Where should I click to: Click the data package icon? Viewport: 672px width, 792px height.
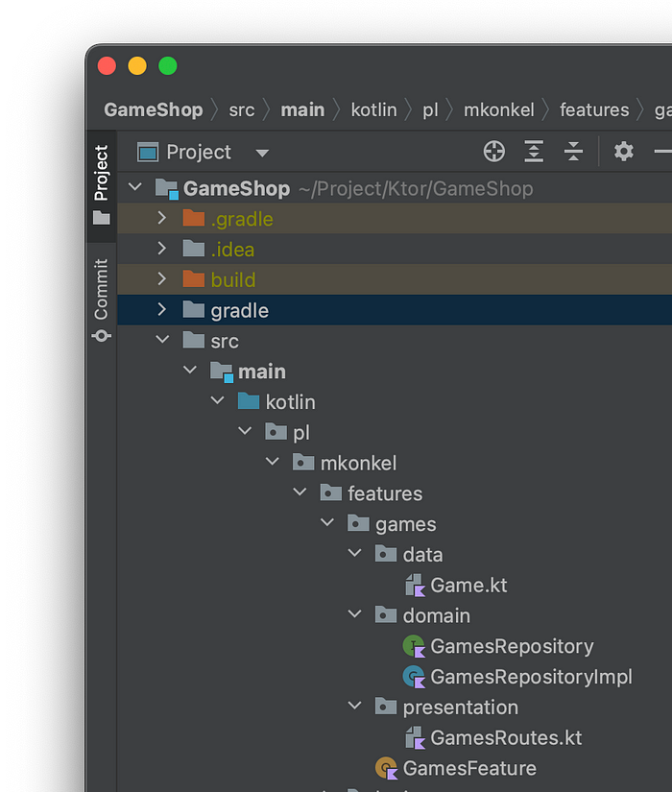pyautogui.click(x=386, y=554)
